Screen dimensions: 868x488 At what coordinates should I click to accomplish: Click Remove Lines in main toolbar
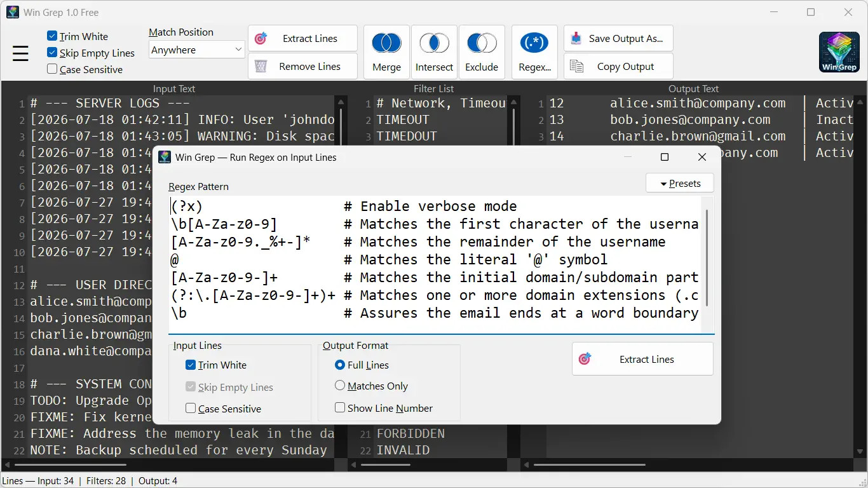click(x=302, y=66)
